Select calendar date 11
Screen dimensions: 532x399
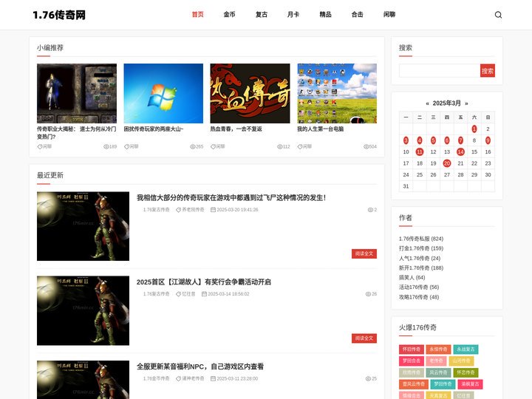click(x=420, y=151)
